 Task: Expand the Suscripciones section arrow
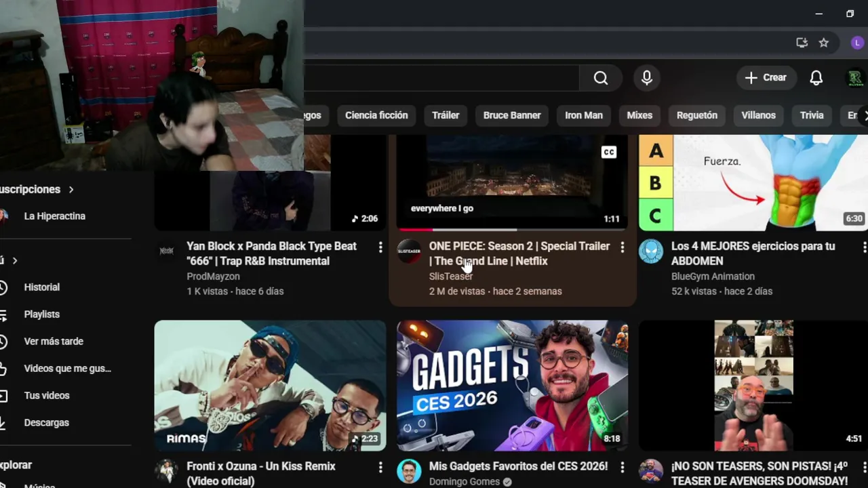71,189
